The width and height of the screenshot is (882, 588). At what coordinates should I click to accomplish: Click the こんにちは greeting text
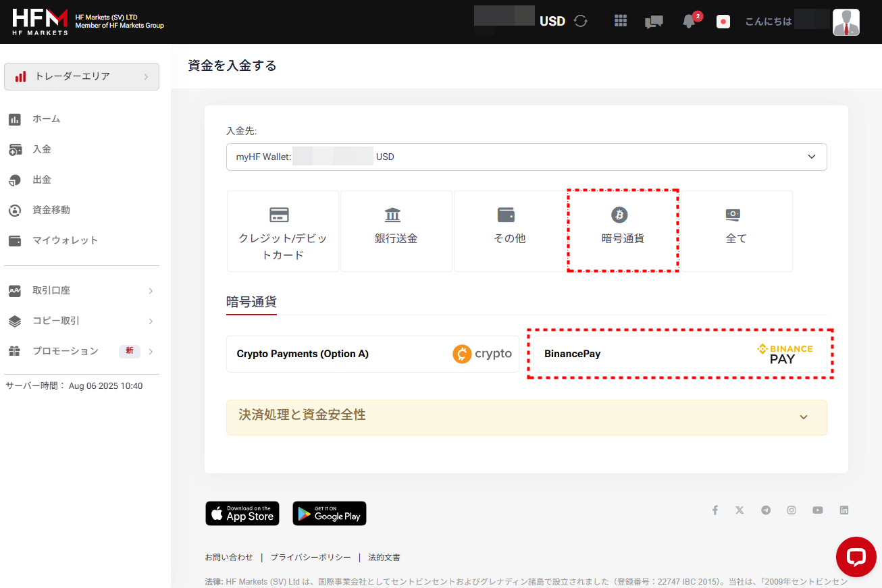[x=769, y=22]
